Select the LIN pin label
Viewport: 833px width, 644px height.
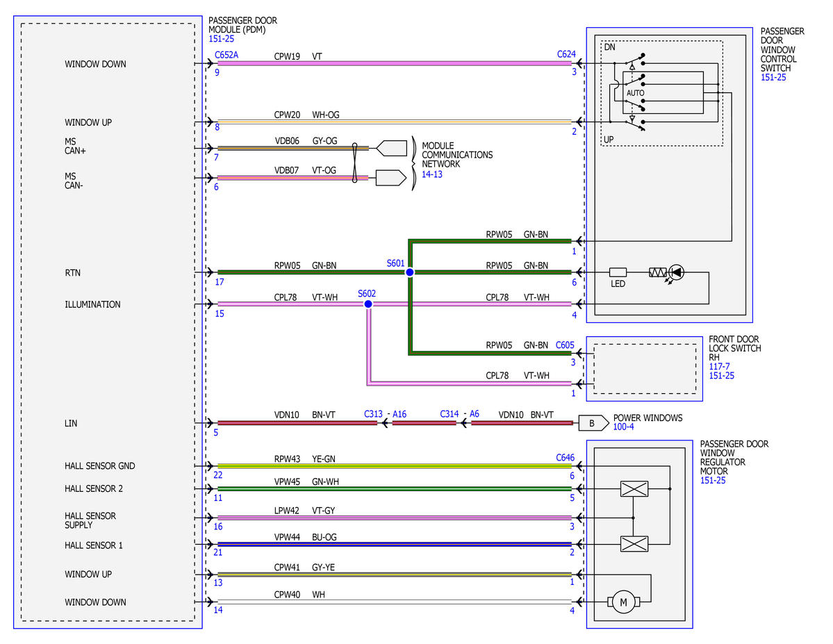(71, 424)
